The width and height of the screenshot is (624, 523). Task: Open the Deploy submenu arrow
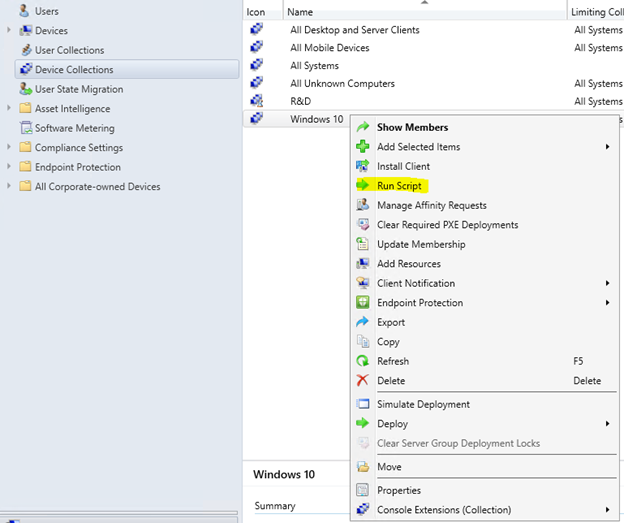[x=607, y=423]
